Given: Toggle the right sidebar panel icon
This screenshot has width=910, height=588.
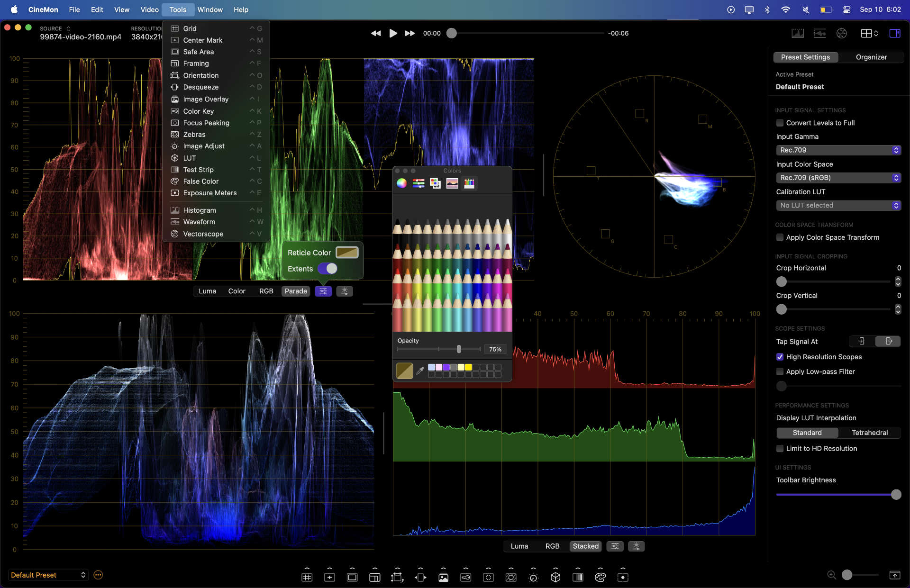Looking at the screenshot, I should (895, 33).
